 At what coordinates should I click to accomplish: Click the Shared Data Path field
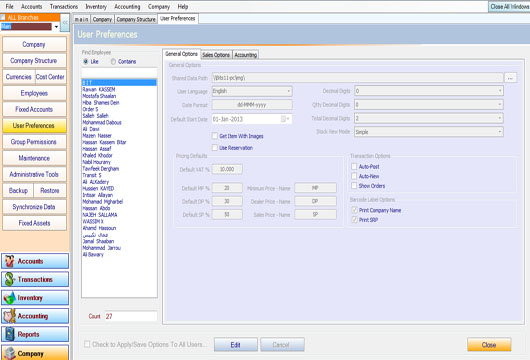(358, 78)
